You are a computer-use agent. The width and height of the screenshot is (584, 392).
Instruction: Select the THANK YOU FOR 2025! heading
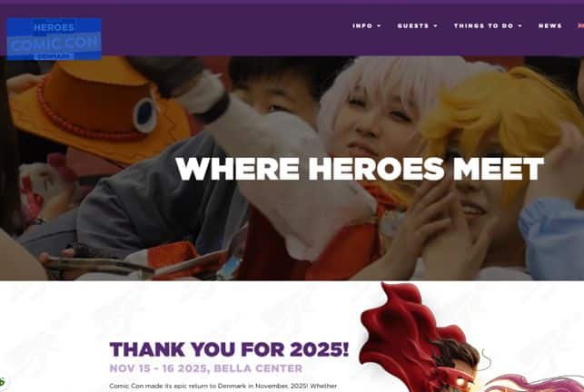(229, 349)
